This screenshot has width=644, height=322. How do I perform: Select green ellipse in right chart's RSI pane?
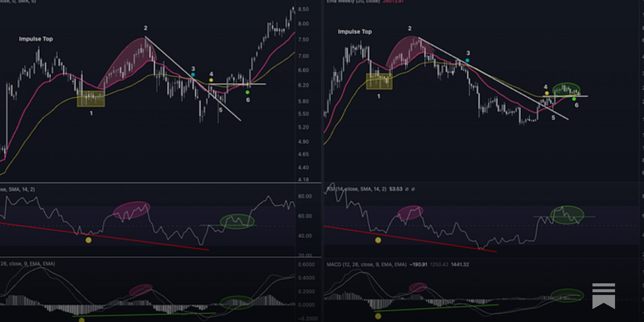567,215
